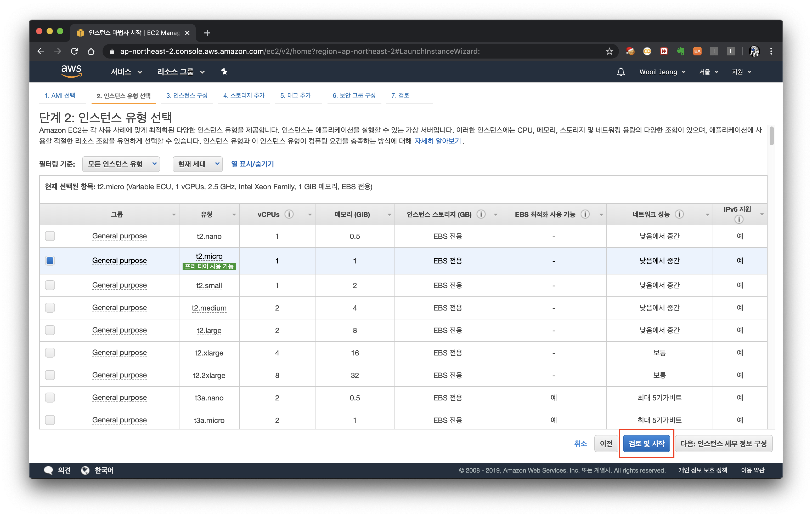Screen dimensions: 812x517
Task: Click the 열 표시/숨기기 link
Action: click(252, 164)
